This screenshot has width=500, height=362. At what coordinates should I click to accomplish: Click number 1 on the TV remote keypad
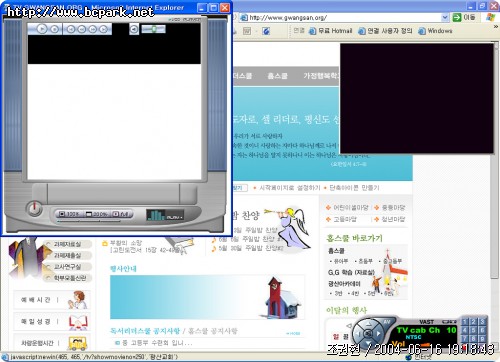[x=464, y=322]
